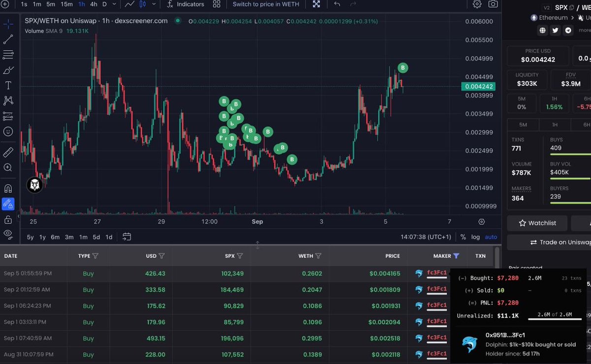The height and width of the screenshot is (364, 591).
Task: Set chart range to 3m
Action: (x=69, y=237)
